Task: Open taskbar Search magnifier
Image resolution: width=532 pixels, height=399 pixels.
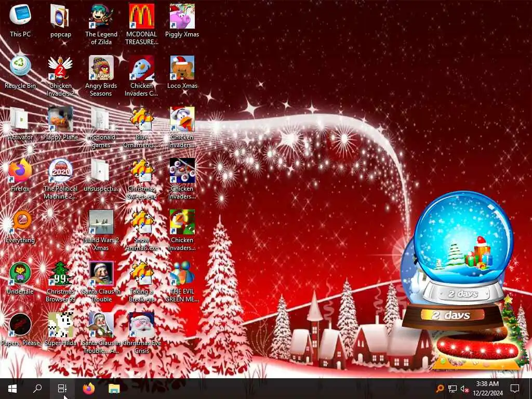Action: [x=37, y=389]
